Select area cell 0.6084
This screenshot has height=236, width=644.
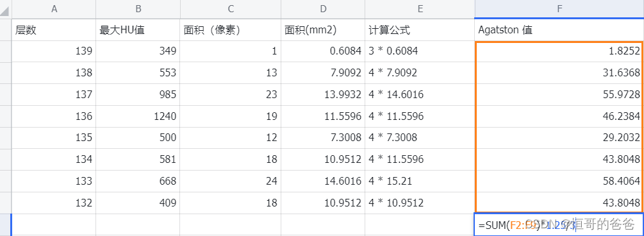323,51
